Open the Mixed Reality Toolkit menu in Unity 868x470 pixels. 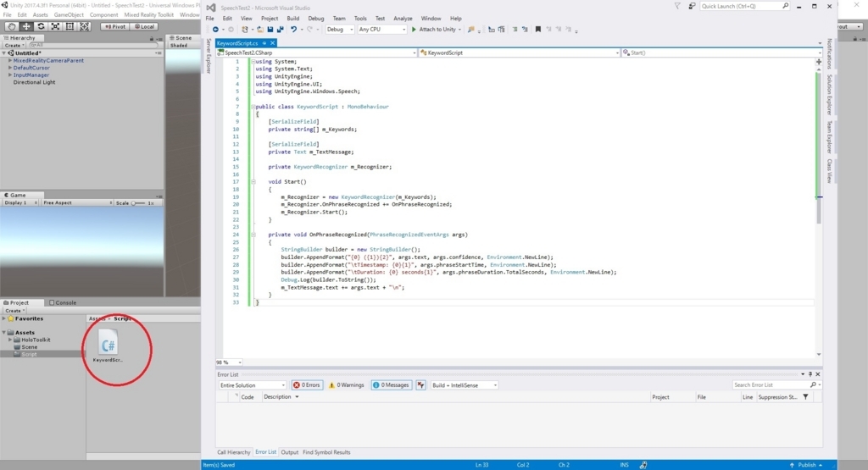(x=149, y=15)
